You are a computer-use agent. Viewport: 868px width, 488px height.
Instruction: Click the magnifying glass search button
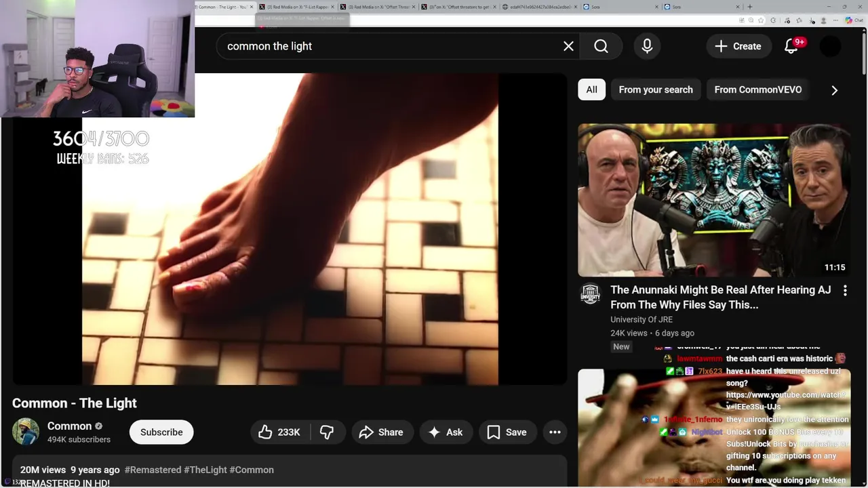point(601,46)
